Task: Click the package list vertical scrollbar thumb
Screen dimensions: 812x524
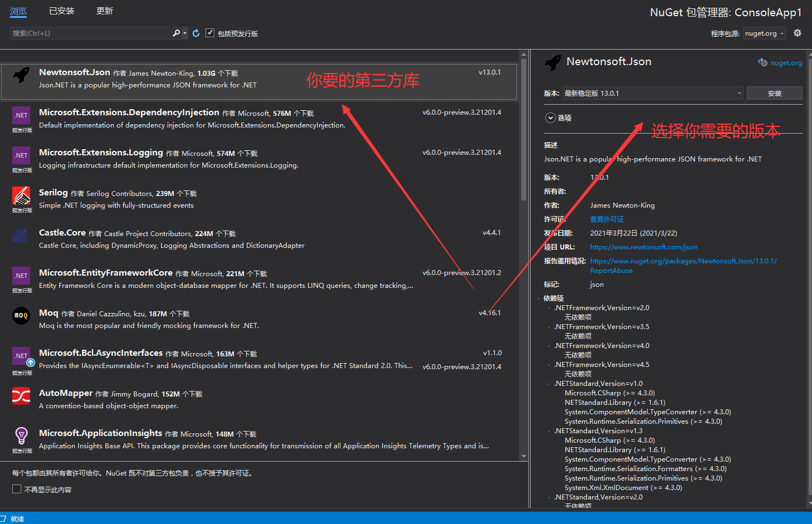Action: coord(524,130)
